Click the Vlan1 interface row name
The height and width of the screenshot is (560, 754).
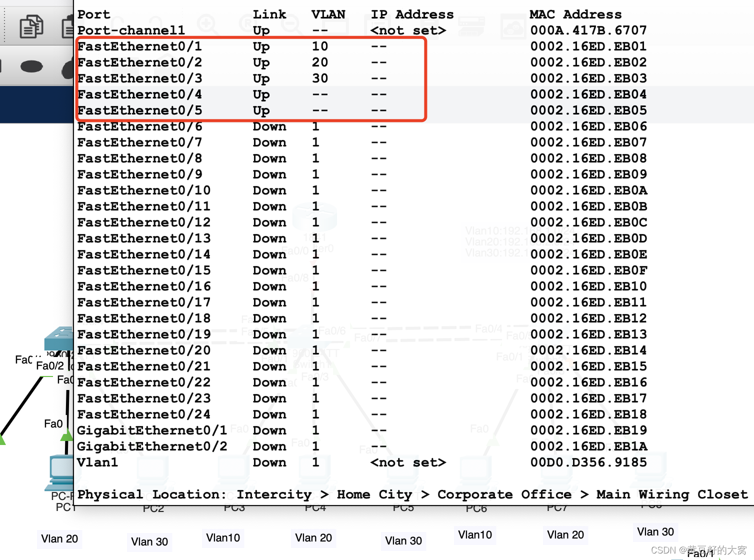pos(98,462)
